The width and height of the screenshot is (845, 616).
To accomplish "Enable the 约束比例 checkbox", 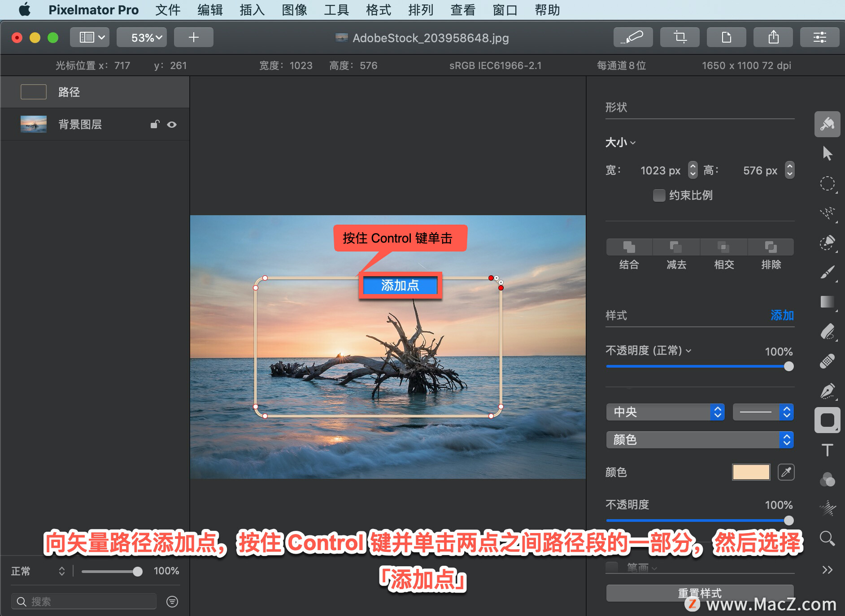I will (x=659, y=195).
